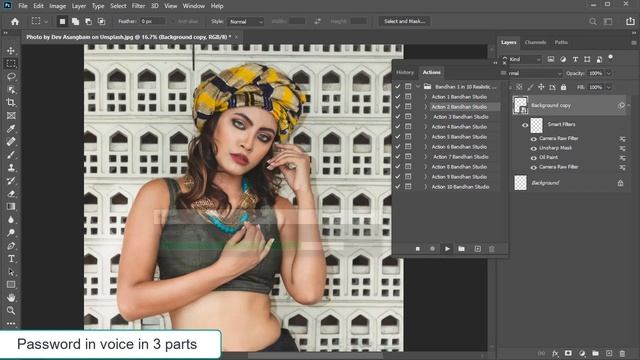
Task: Select the Lasso tool
Action: (11, 76)
